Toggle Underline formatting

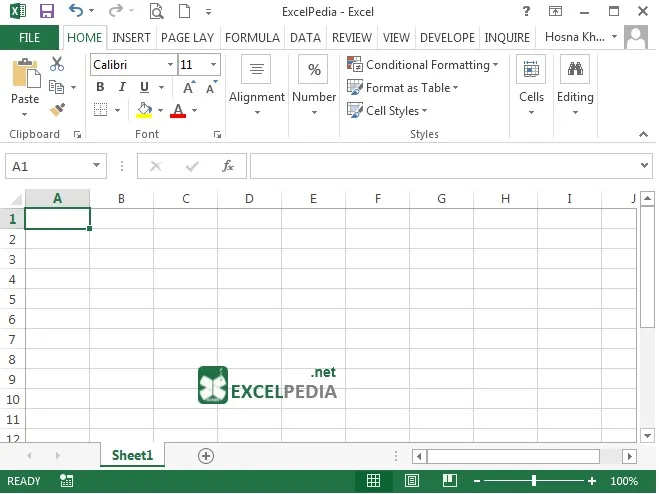tap(144, 87)
